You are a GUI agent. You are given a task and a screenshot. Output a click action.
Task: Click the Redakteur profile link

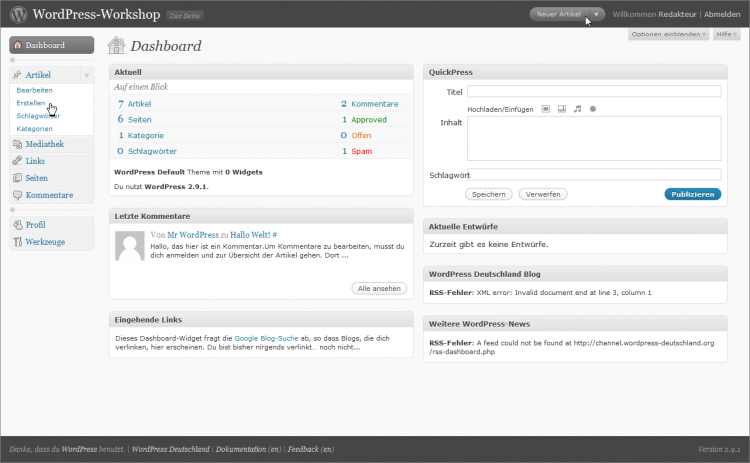coord(677,14)
